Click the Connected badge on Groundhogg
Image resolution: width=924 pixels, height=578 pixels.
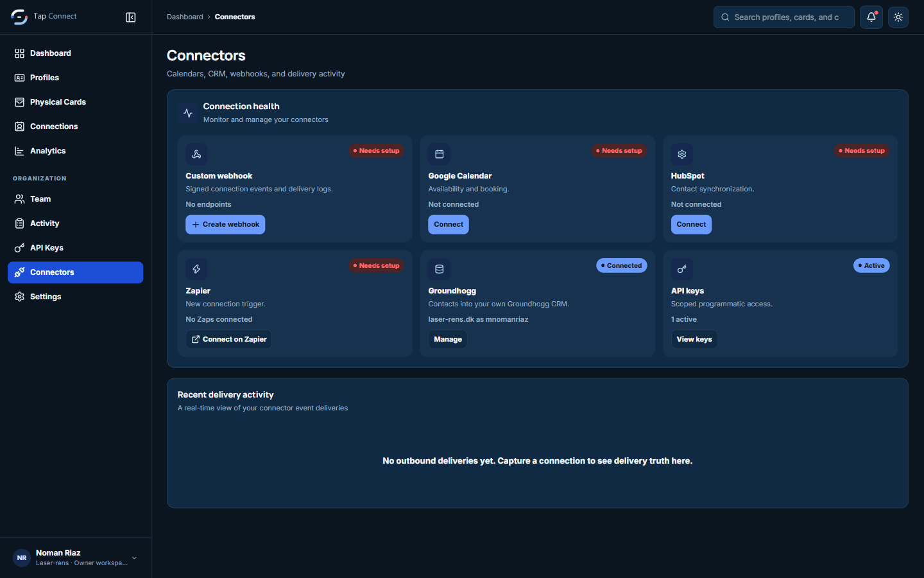pos(622,266)
